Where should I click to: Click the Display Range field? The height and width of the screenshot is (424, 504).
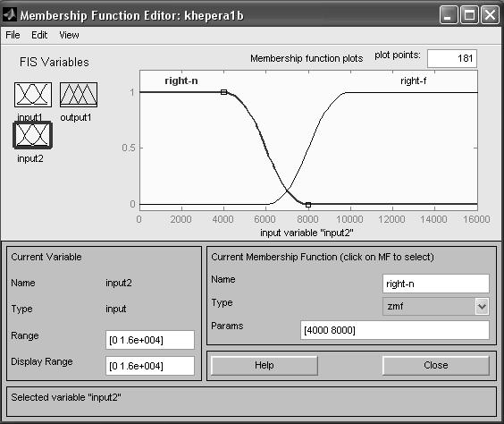150,366
